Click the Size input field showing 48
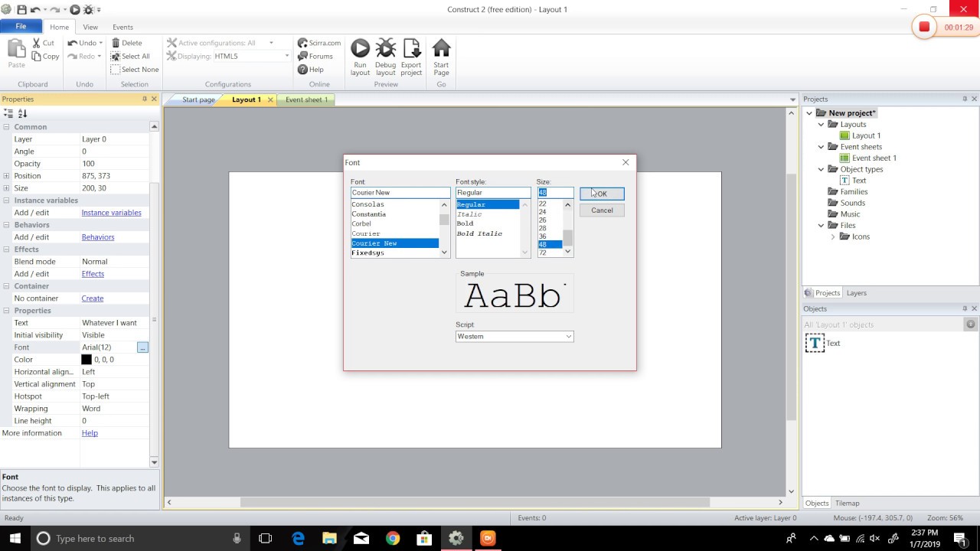980x551 pixels. click(x=555, y=193)
